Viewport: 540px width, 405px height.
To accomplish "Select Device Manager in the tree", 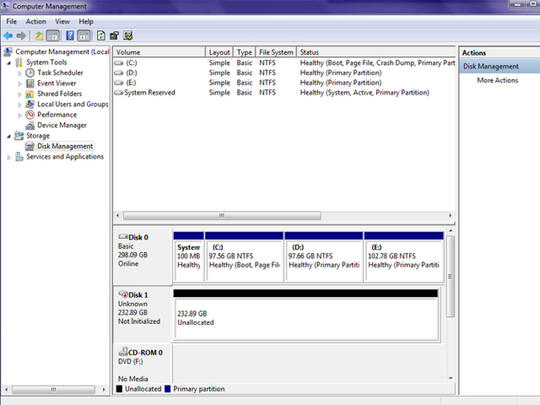I will (62, 125).
